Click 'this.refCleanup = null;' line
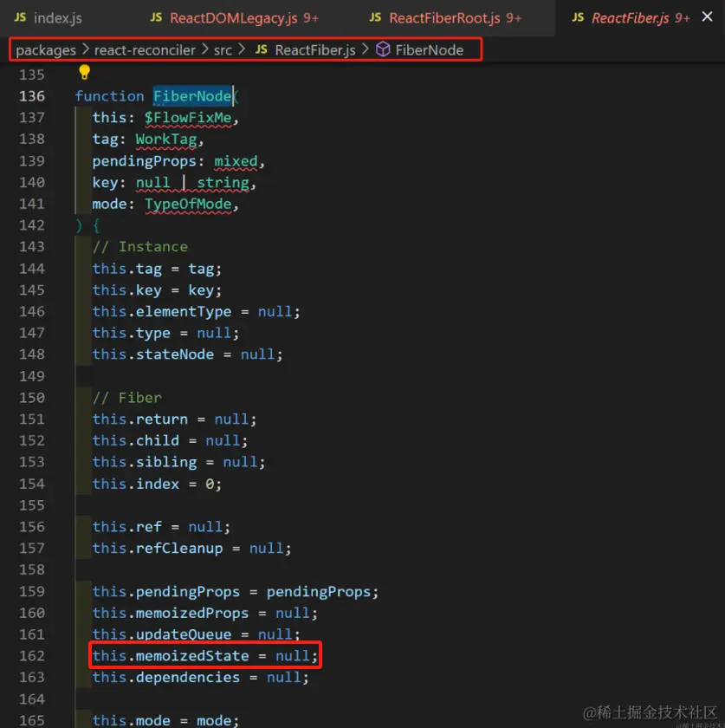 tap(191, 548)
